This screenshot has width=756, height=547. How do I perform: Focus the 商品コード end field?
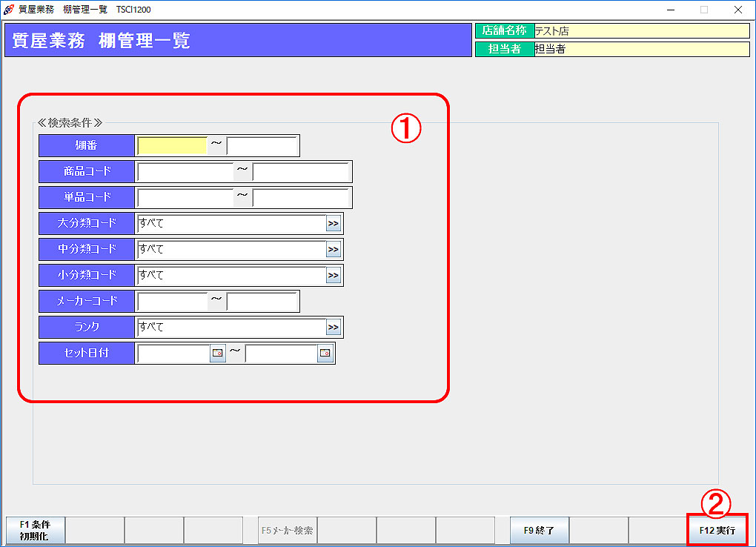tap(301, 172)
